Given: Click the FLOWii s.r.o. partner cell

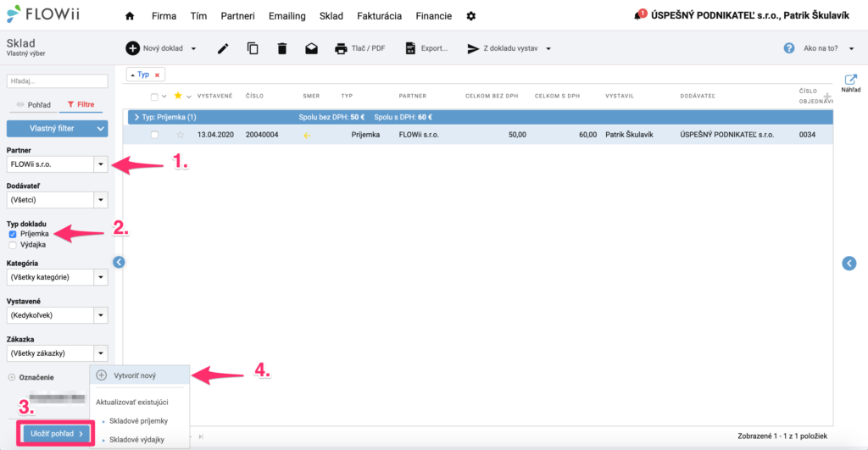Looking at the screenshot, I should point(419,135).
